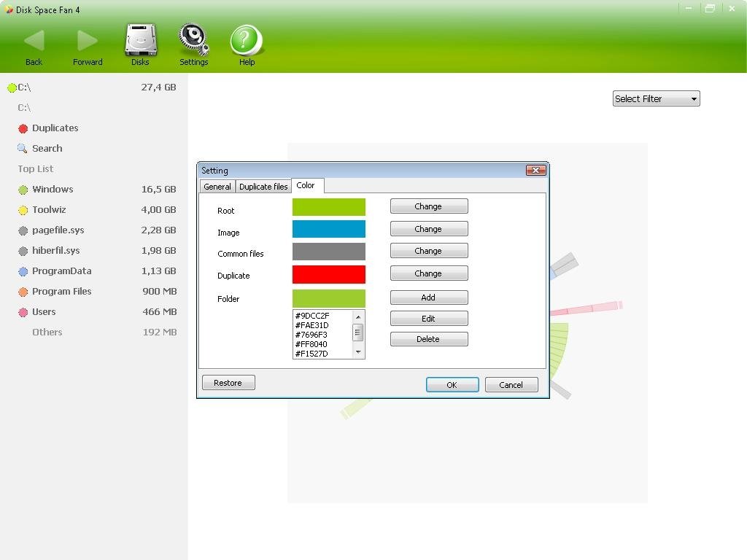Minimize the Disk Space Fan window
The image size is (747, 560).
tap(689, 9)
